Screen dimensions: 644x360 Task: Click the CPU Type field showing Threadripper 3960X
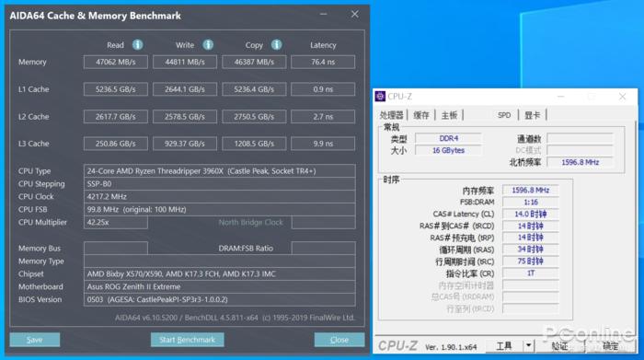[x=220, y=171]
